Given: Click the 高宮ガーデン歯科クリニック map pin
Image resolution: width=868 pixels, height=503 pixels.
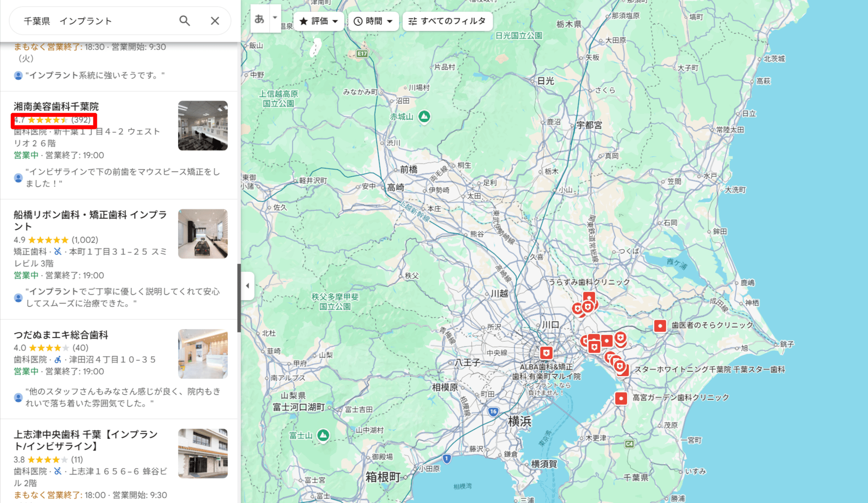Looking at the screenshot, I should click(x=621, y=398).
